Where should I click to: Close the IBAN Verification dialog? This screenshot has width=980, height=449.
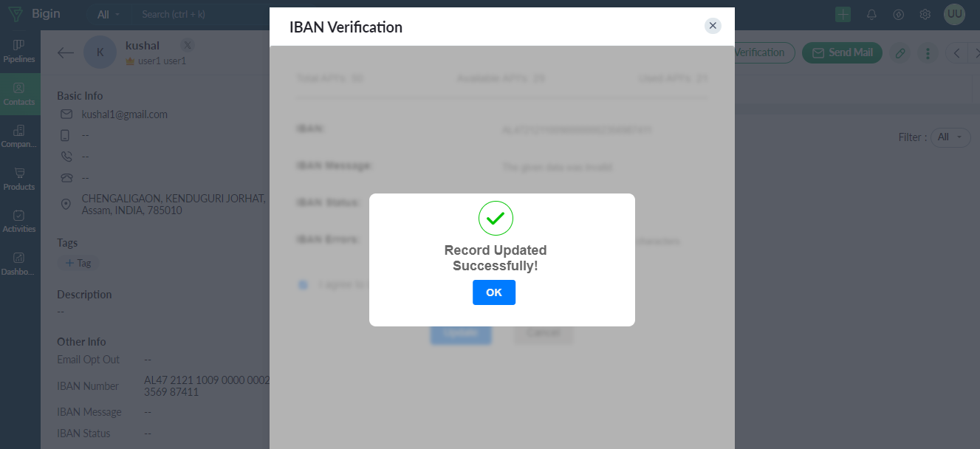[x=713, y=26]
